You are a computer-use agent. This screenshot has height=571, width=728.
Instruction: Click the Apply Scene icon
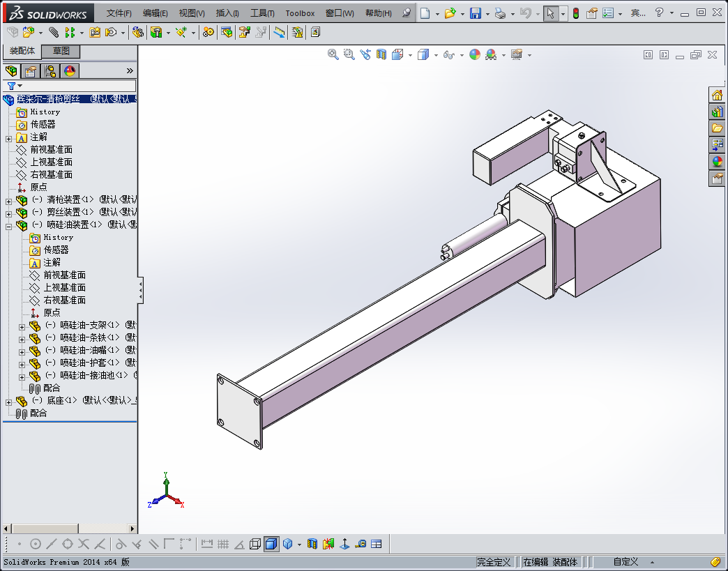(491, 55)
